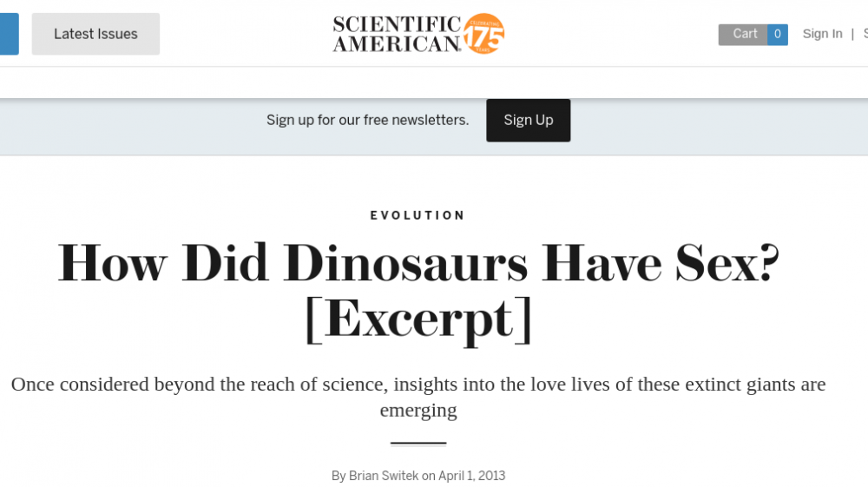Image resolution: width=868 pixels, height=487 pixels.
Task: Click the short divider line under subtitle
Action: coord(418,444)
